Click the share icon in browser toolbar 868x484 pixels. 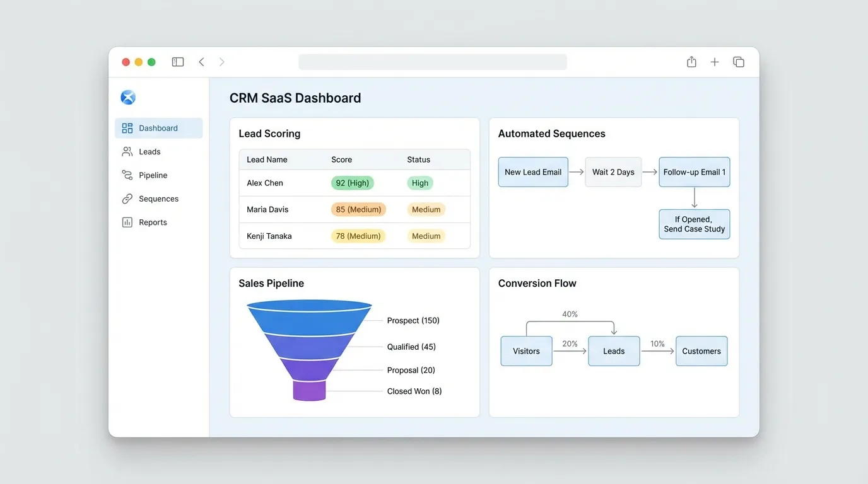pos(691,62)
